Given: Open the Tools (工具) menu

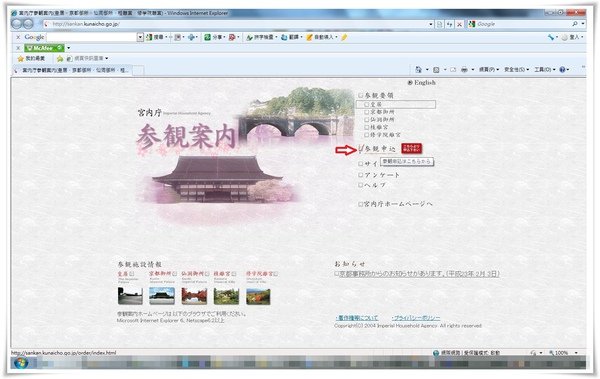Looking at the screenshot, I should pyautogui.click(x=545, y=70).
